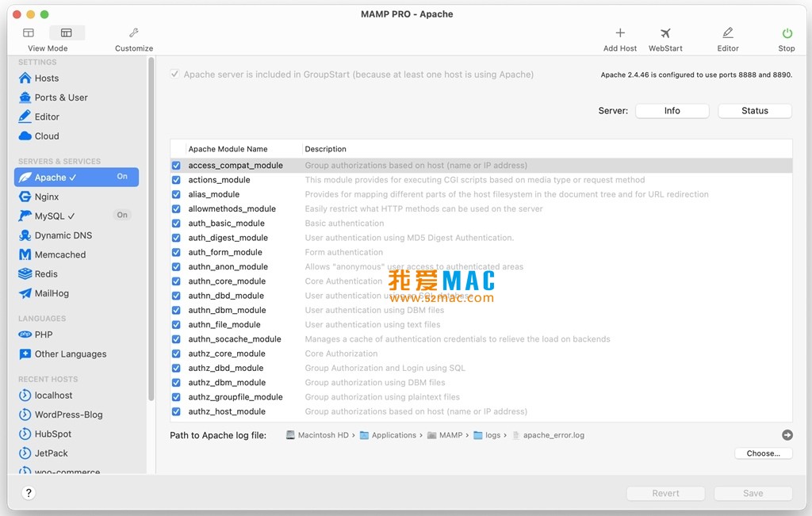
Task: Open the help question mark button
Action: [x=29, y=493]
